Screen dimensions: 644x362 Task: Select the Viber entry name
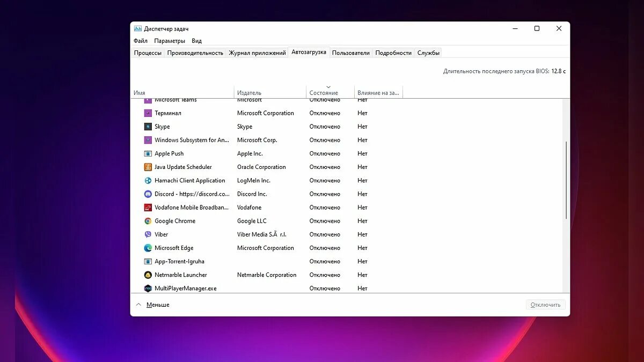pos(161,234)
